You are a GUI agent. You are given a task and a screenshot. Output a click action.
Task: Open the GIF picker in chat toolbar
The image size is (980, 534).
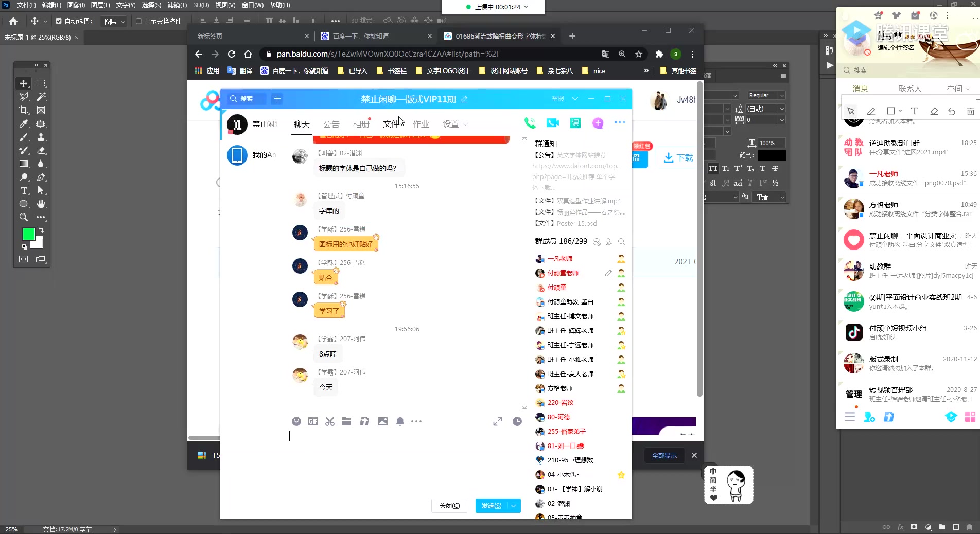click(313, 421)
